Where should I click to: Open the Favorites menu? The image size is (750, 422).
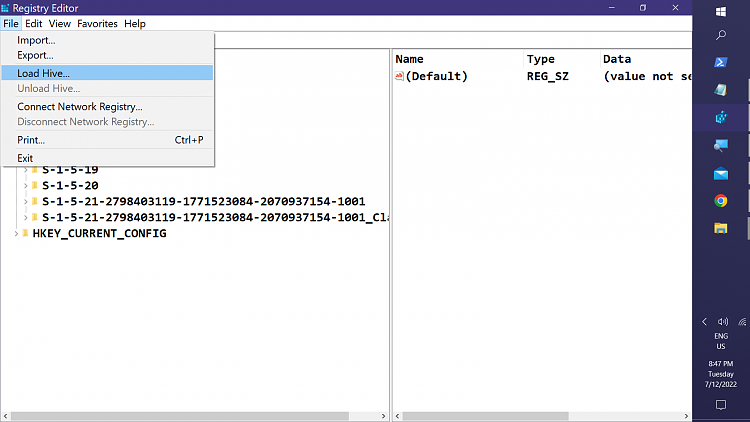97,23
